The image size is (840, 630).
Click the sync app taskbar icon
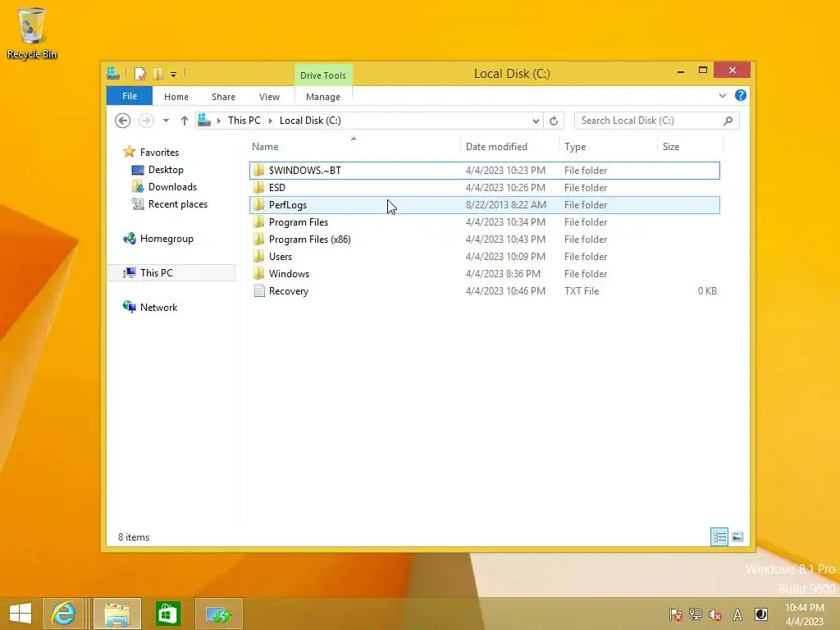click(x=218, y=614)
